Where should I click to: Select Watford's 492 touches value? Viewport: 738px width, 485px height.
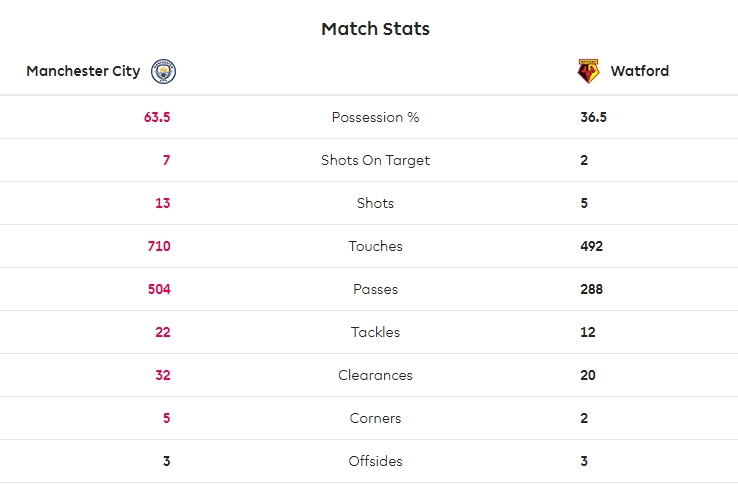pos(591,246)
